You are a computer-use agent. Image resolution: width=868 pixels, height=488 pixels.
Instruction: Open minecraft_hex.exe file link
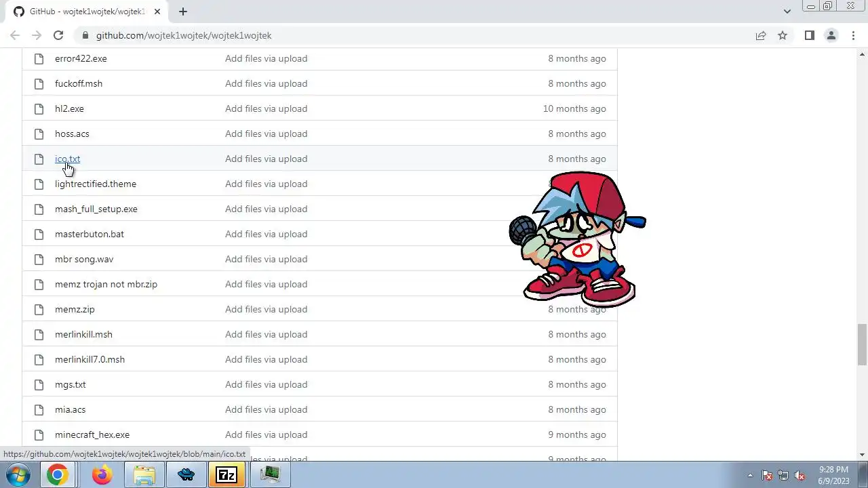92,434
